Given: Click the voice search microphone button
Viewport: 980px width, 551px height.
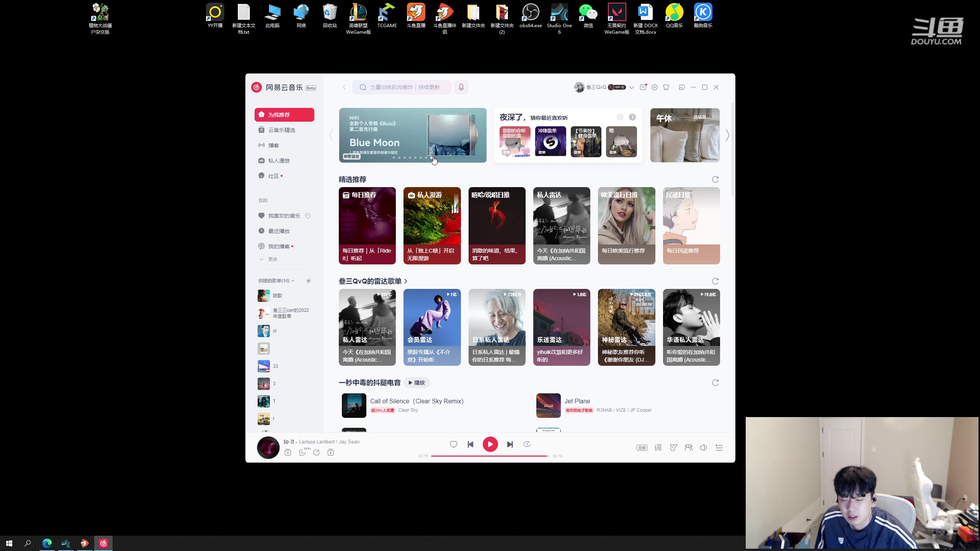Looking at the screenshot, I should (x=461, y=87).
